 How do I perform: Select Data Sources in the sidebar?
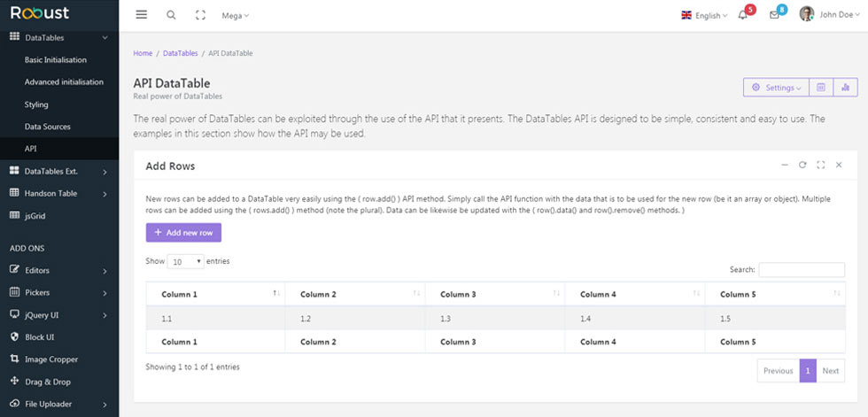click(48, 127)
